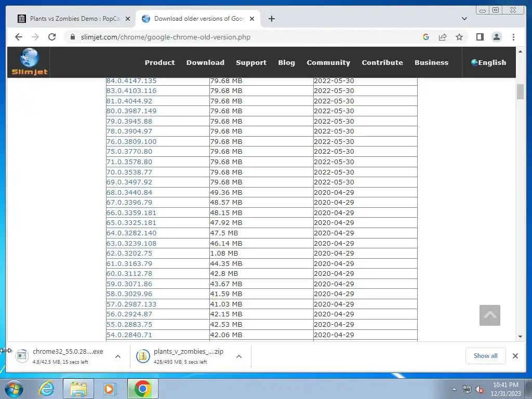This screenshot has height=399, width=532.
Task: Open the Windows Start menu
Action: tap(14, 389)
